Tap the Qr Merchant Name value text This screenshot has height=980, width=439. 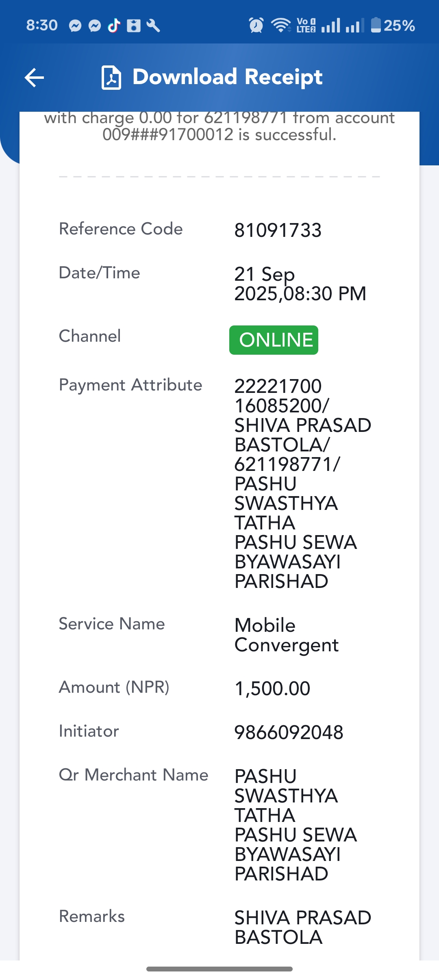click(x=296, y=825)
